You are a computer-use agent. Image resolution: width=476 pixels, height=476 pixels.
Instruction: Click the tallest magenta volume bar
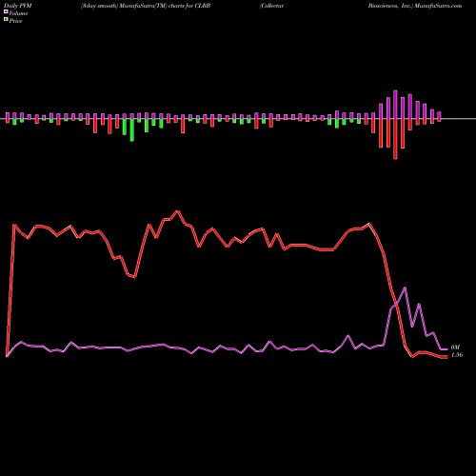(395, 105)
